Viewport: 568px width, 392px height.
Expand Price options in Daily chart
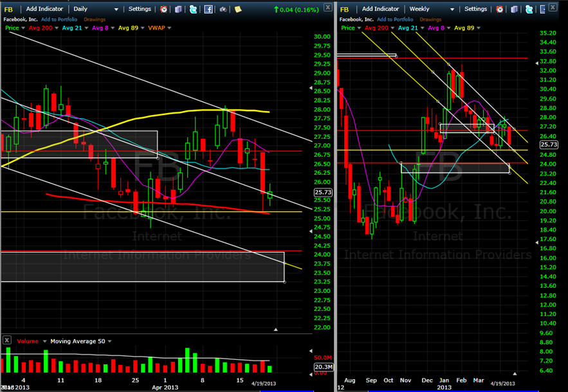coord(23,28)
